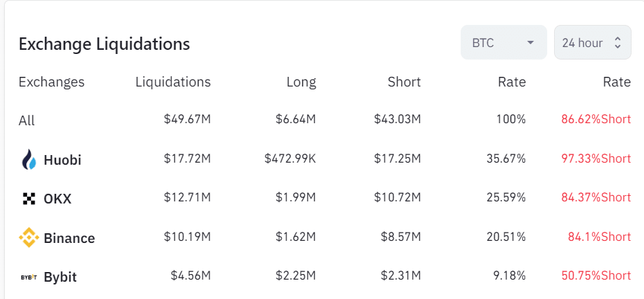Image resolution: width=644 pixels, height=299 pixels.
Task: Click the Exchanges column header
Action: tap(51, 82)
